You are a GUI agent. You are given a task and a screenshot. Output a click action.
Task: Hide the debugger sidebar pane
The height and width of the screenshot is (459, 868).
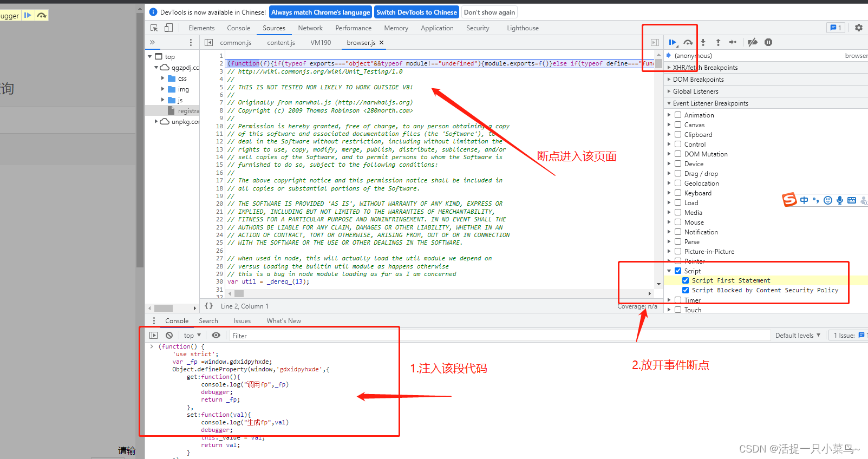pos(655,42)
